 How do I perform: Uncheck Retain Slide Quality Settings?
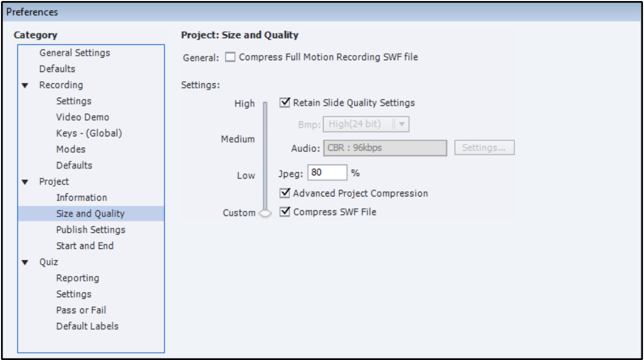[x=284, y=103]
